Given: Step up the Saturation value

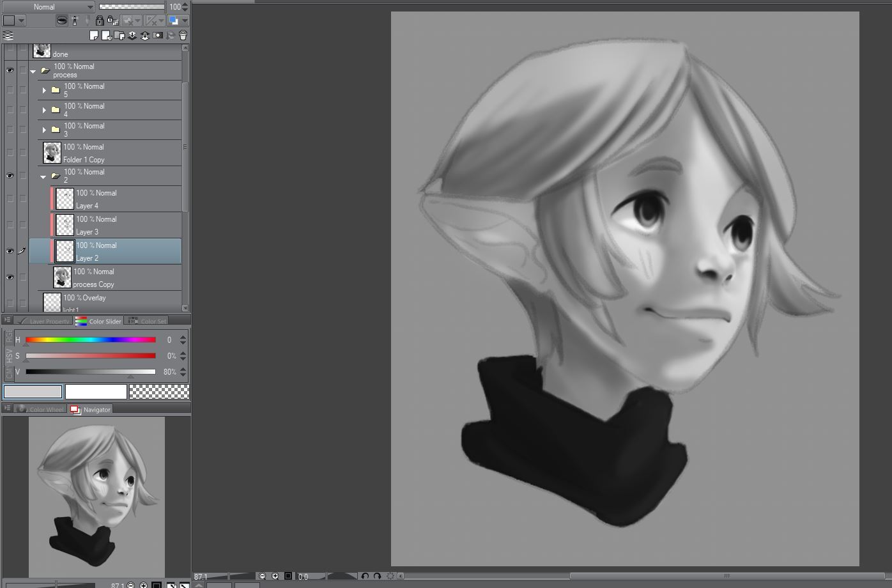Looking at the screenshot, I should 183,353.
